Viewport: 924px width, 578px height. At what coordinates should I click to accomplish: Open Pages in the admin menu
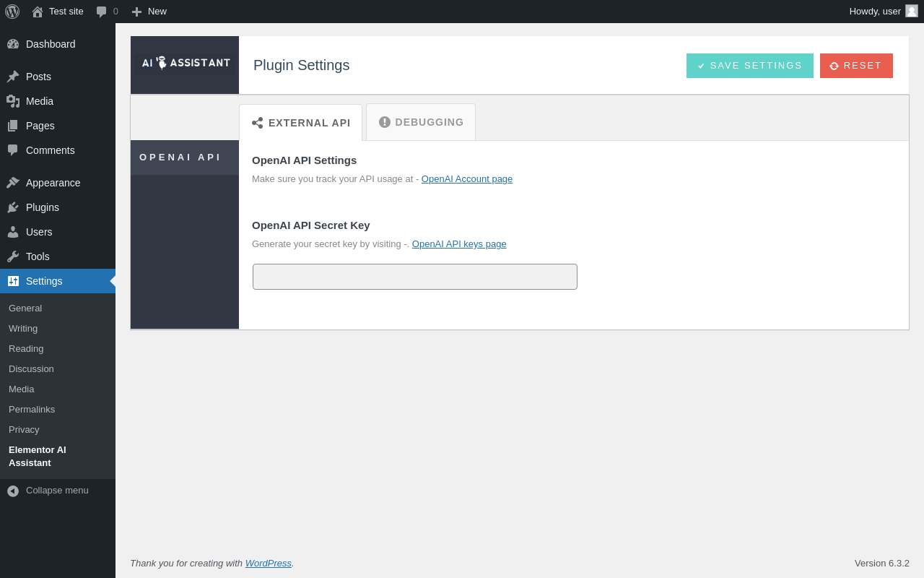(58, 126)
